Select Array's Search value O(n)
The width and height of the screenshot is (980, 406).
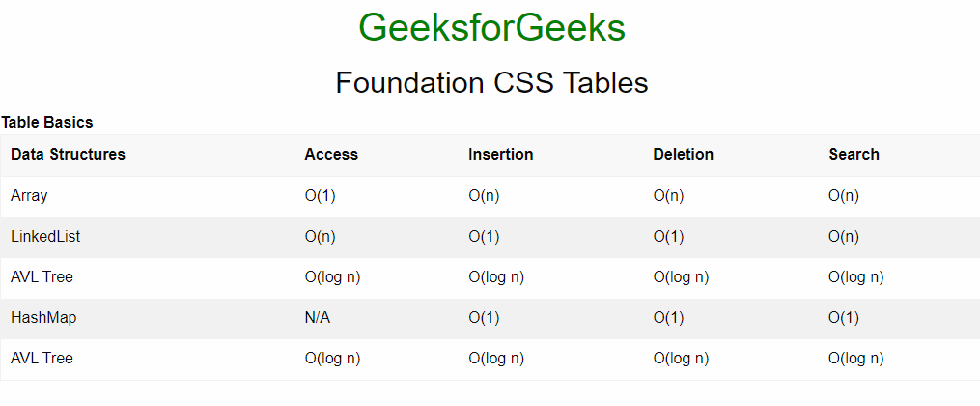(844, 195)
